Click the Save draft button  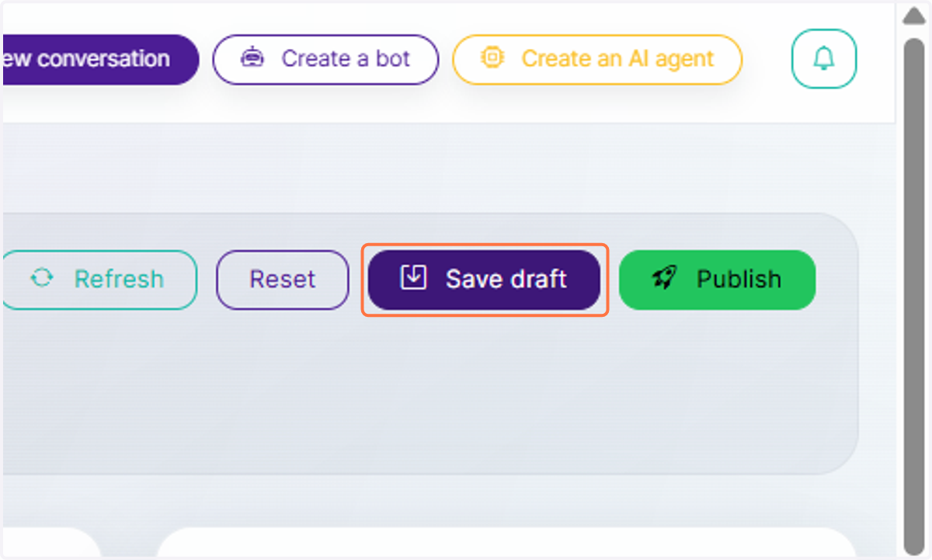point(484,280)
